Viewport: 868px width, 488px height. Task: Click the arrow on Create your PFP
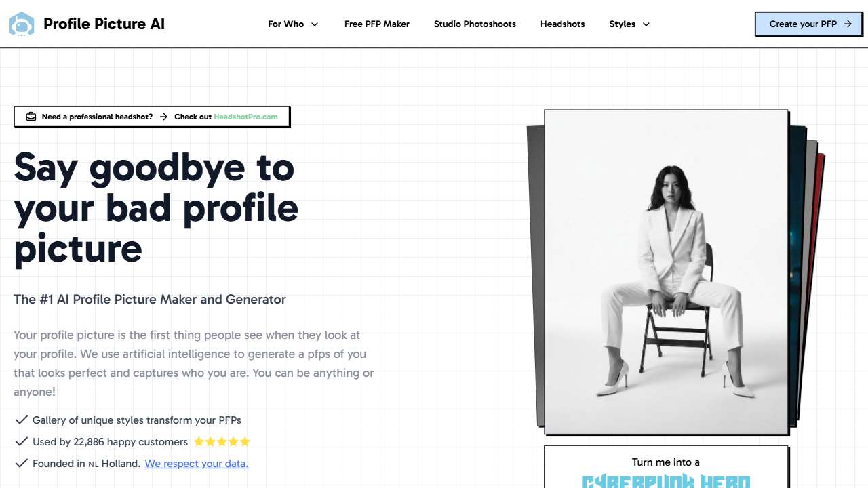tap(848, 24)
